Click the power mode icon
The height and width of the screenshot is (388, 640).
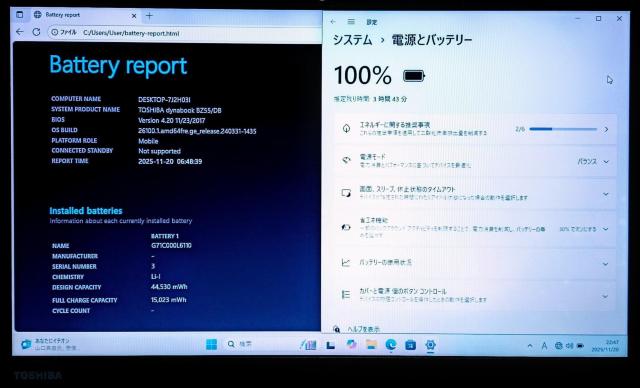(346, 160)
